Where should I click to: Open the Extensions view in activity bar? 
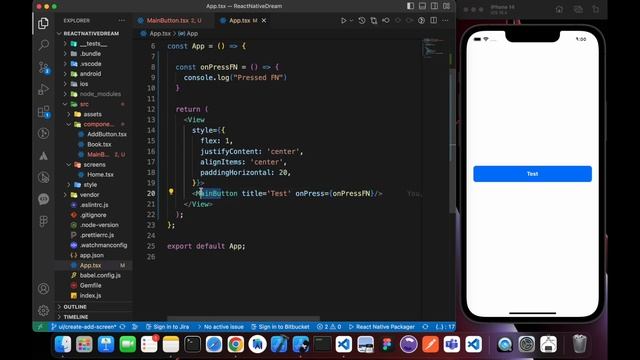pos(44,112)
